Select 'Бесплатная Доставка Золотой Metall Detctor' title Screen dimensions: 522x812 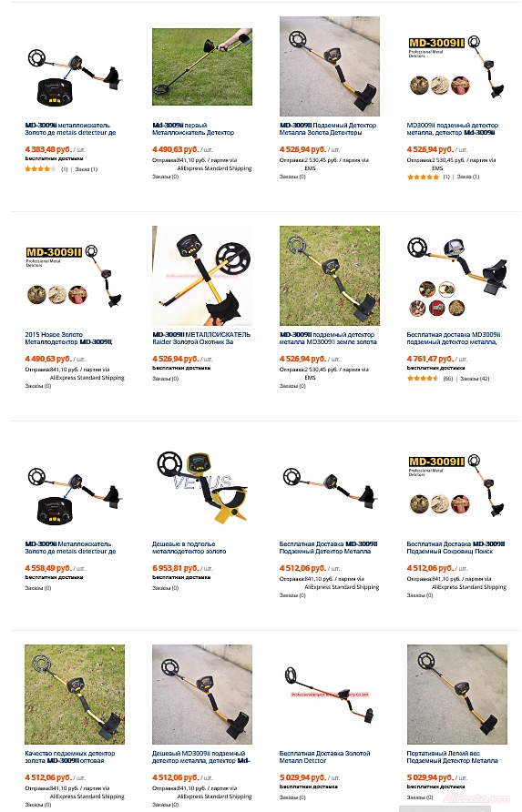(324, 757)
